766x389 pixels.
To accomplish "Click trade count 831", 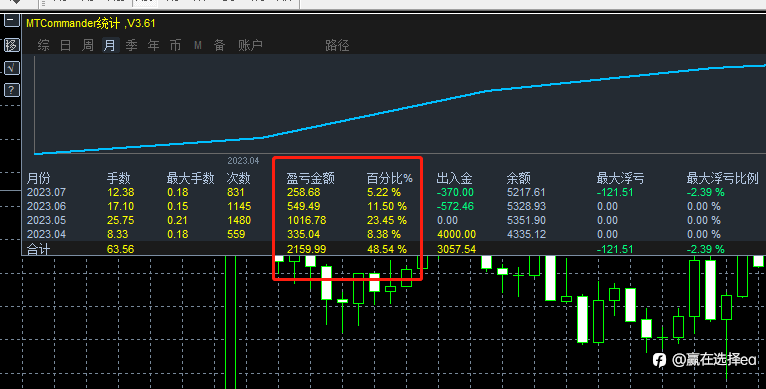I will [x=236, y=193].
